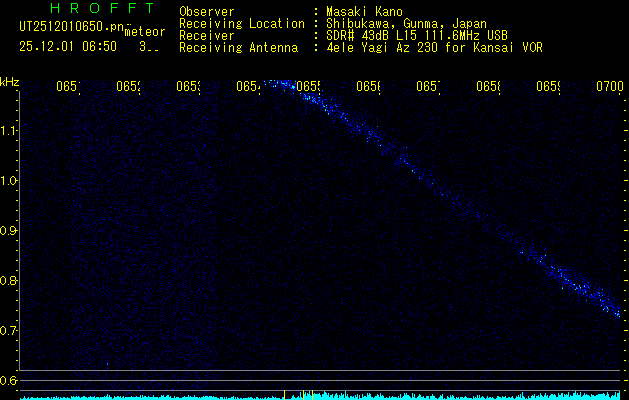Click the 0.9 kHz frequency tick label

pos(8,231)
